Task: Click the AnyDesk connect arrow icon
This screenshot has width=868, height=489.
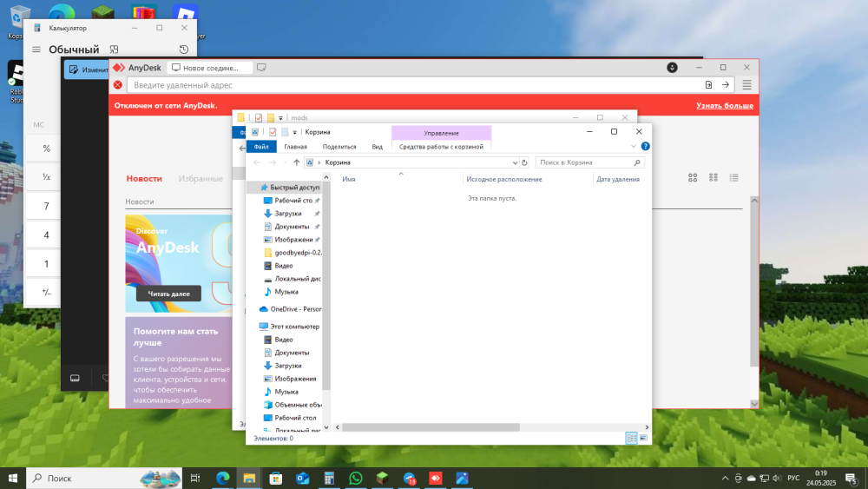Action: [725, 85]
